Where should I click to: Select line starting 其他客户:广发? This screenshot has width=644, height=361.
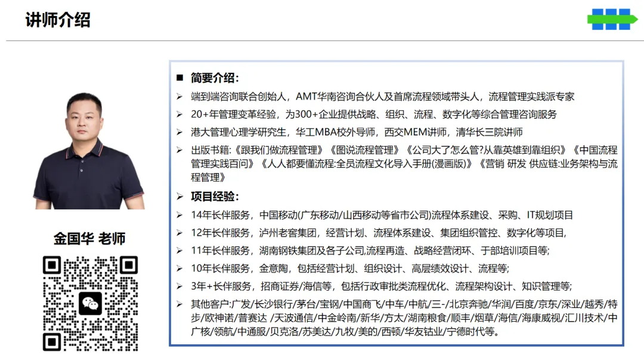[404, 304]
